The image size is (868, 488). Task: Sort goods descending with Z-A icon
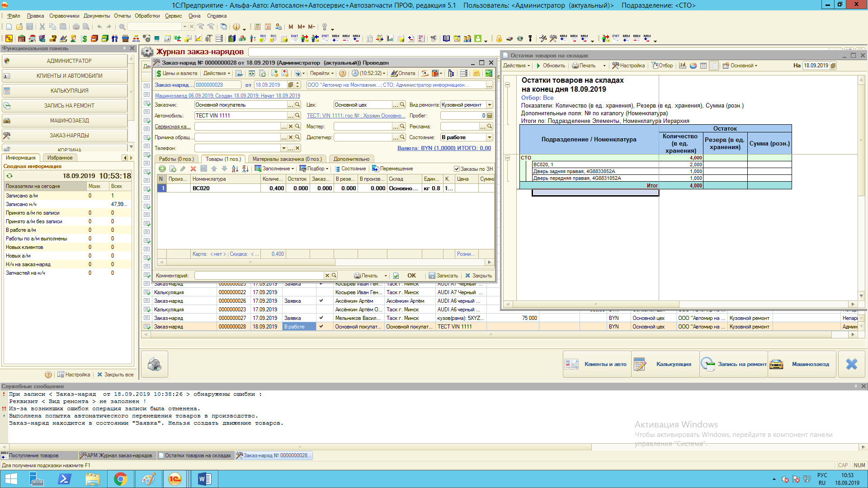coord(245,169)
